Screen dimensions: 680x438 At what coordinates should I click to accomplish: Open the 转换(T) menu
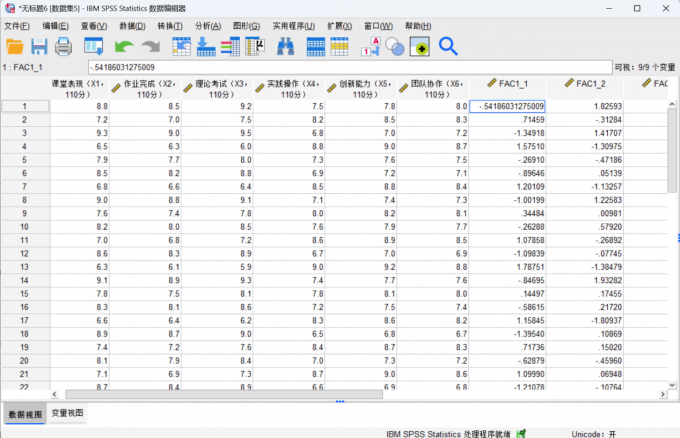tap(170, 25)
